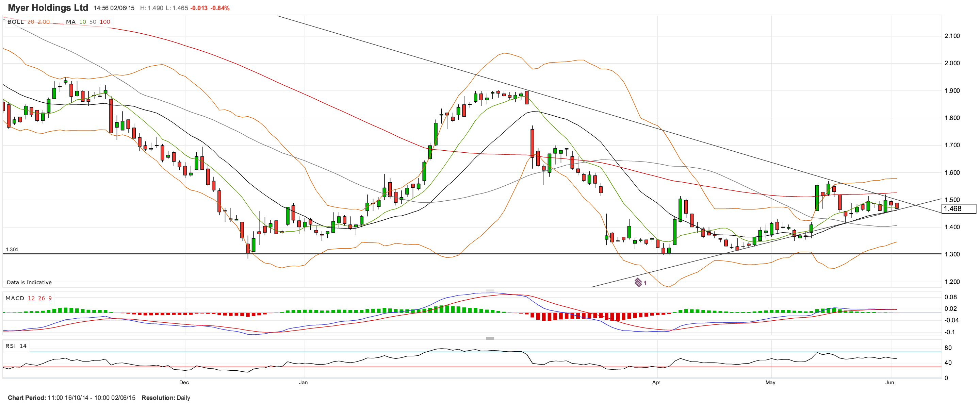Select the MACD indicator label

(x=15, y=298)
